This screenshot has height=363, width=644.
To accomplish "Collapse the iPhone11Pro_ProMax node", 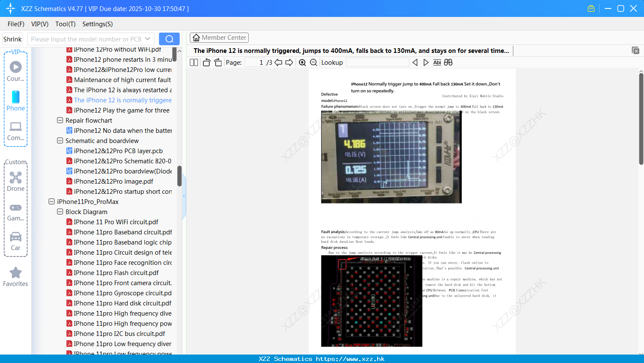I will [x=52, y=202].
